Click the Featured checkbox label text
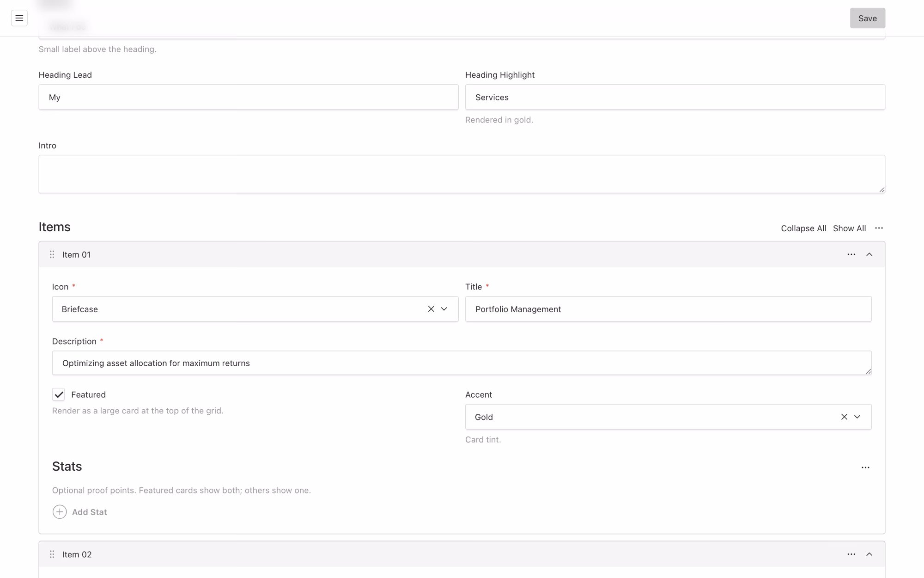Screen dimensions: 924x578 (88, 394)
